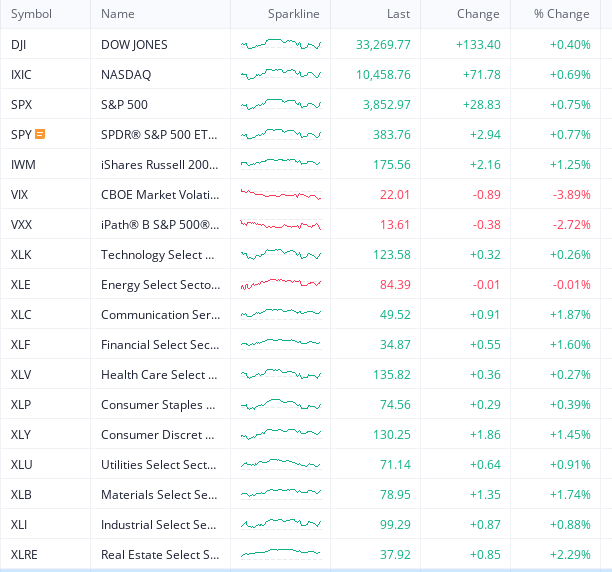This screenshot has height=572, width=612.
Task: Click the iShares Russell 200... name
Action: click(x=160, y=165)
